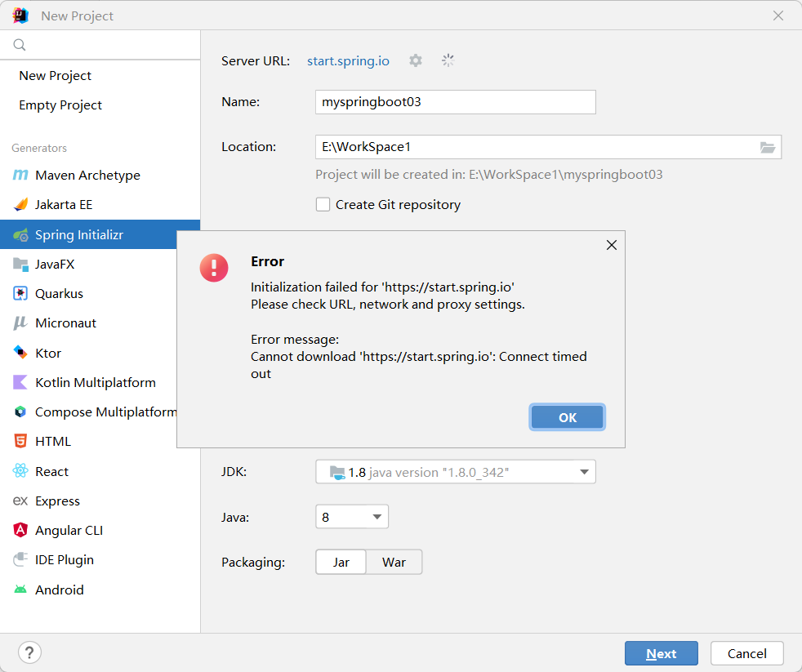This screenshot has width=802, height=672.
Task: Click the Micronaut mu icon
Action: [x=20, y=323]
